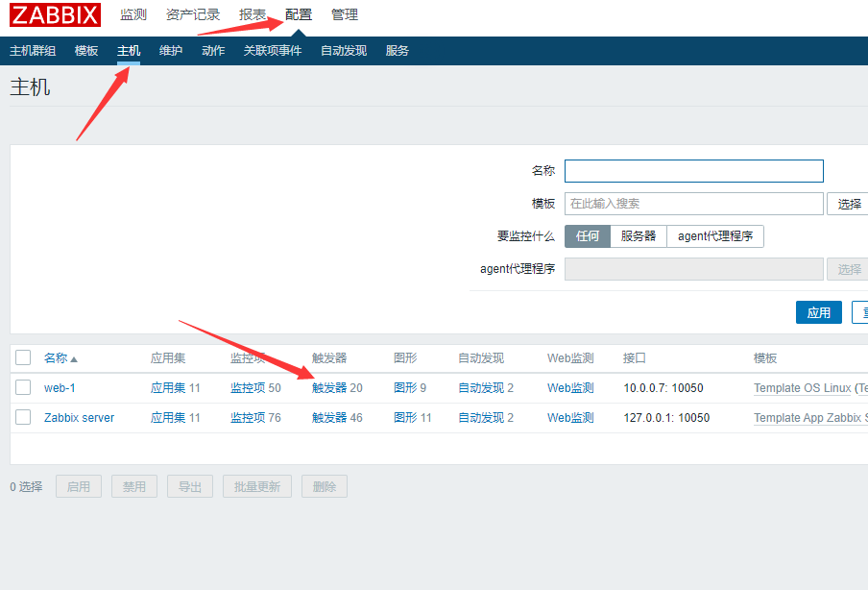The height and width of the screenshot is (590, 868).
Task: Open 触发器 20 link for web-1
Action: point(329,388)
